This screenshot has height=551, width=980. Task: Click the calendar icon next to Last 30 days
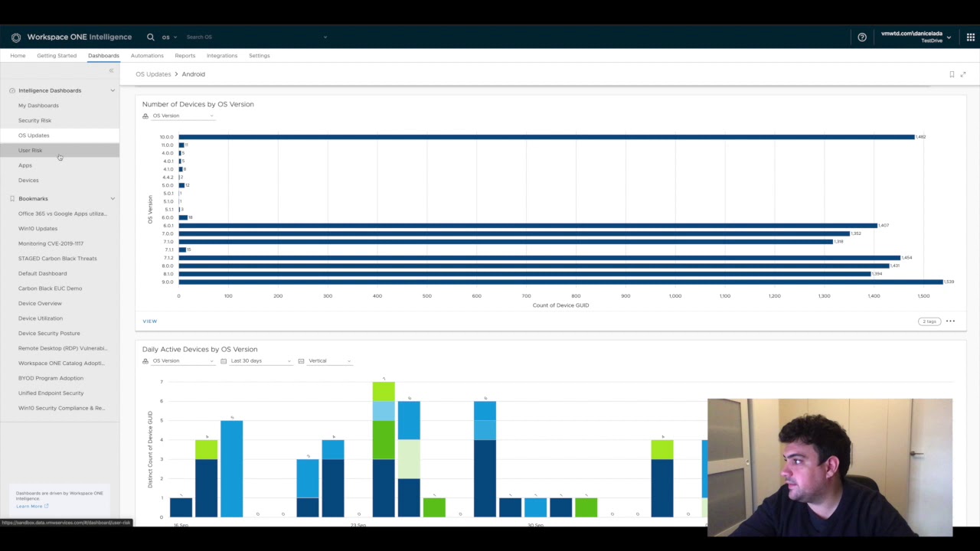[224, 360]
